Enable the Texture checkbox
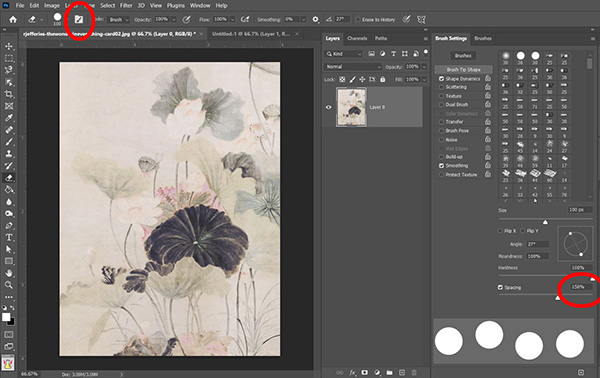600x378 pixels. 441,96
